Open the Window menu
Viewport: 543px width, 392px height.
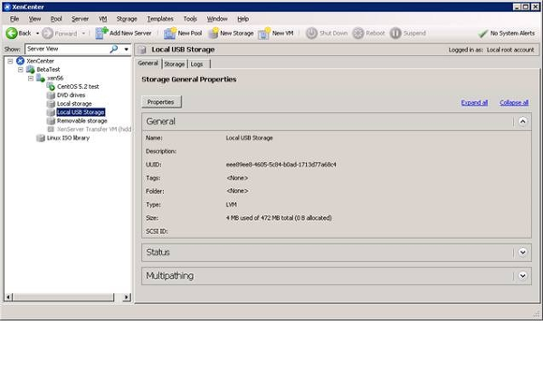(217, 19)
